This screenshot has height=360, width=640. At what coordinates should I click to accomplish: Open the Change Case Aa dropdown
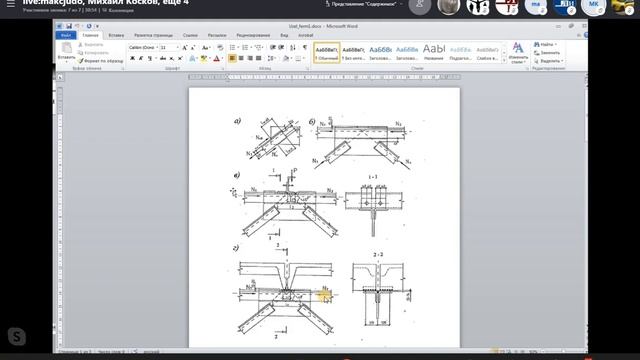click(x=206, y=48)
